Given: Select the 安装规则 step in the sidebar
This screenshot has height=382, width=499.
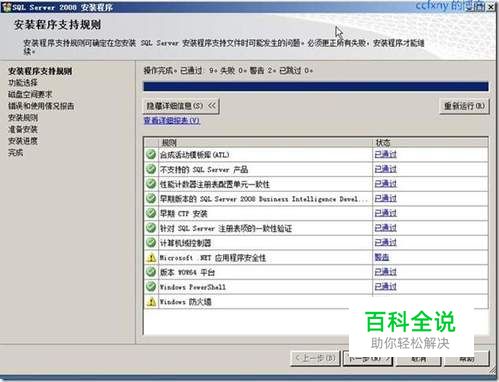Looking at the screenshot, I should click(23, 118).
